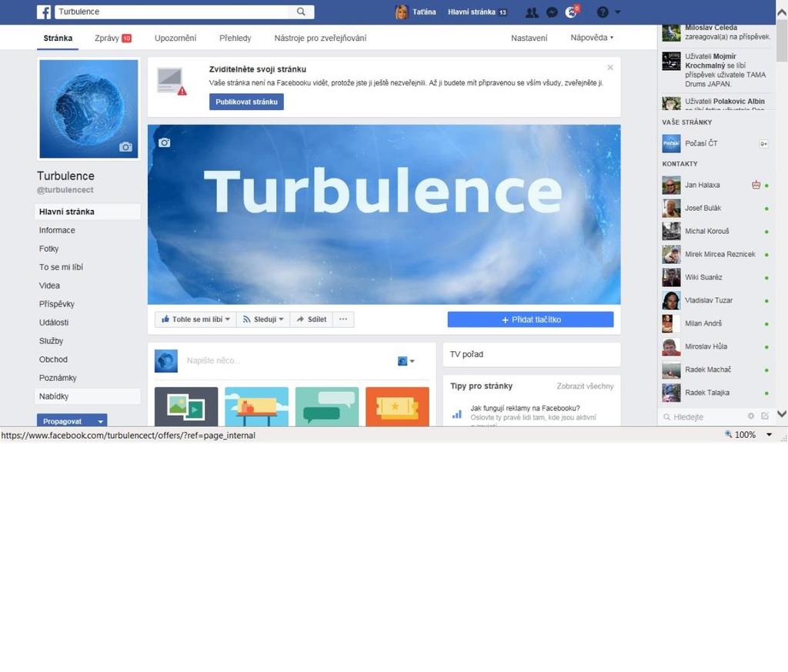The image size is (788, 672).
Task: Open To se mi líbí sidebar item
Action: (61, 267)
